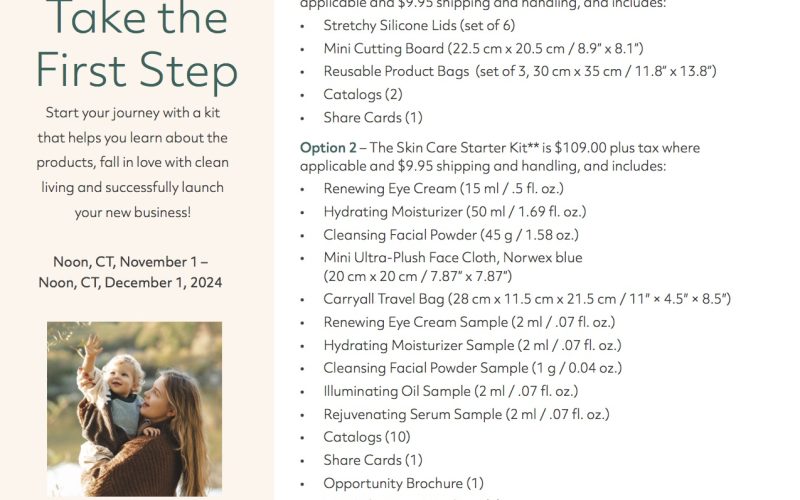The image size is (800, 500).
Task: Click the 'Take the First Step' heading
Action: click(137, 45)
